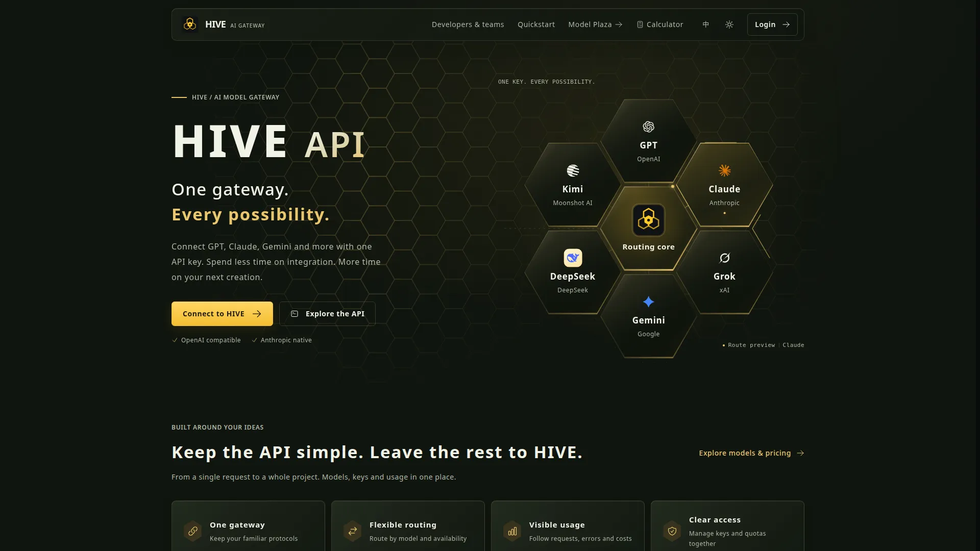This screenshot has height=551, width=980.
Task: Open the Clear access feature card
Action: (x=727, y=526)
